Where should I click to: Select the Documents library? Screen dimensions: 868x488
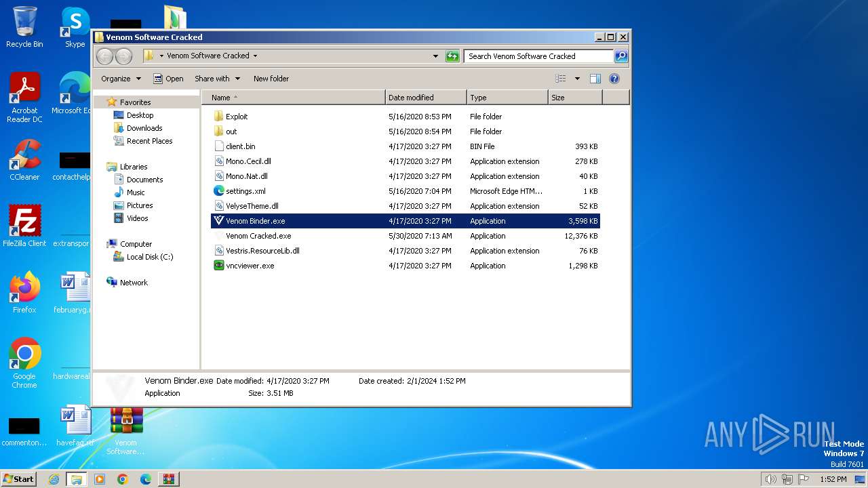coord(144,180)
